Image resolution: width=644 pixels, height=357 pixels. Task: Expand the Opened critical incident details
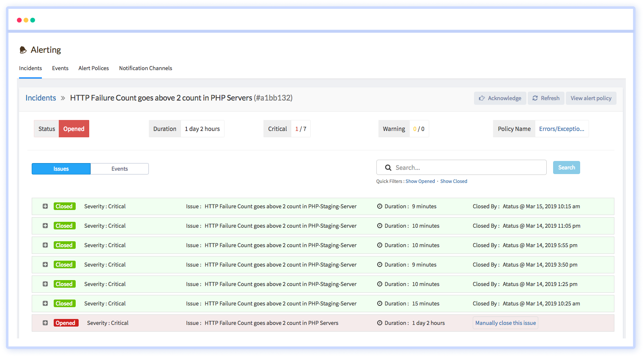click(45, 323)
